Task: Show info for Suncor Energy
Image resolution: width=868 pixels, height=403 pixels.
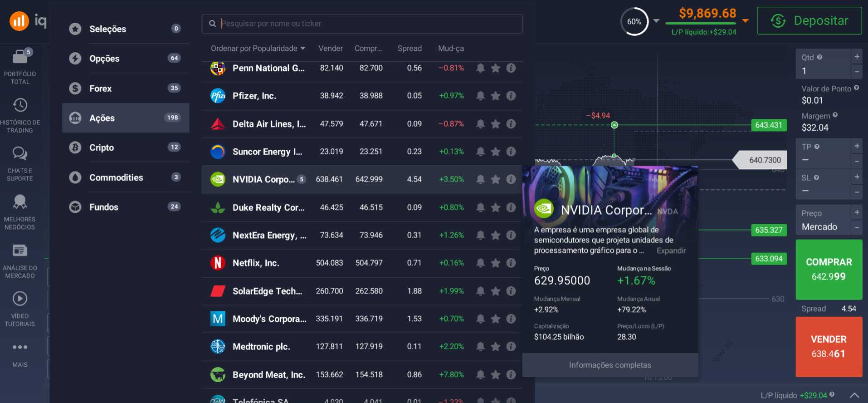Action: 511,151
